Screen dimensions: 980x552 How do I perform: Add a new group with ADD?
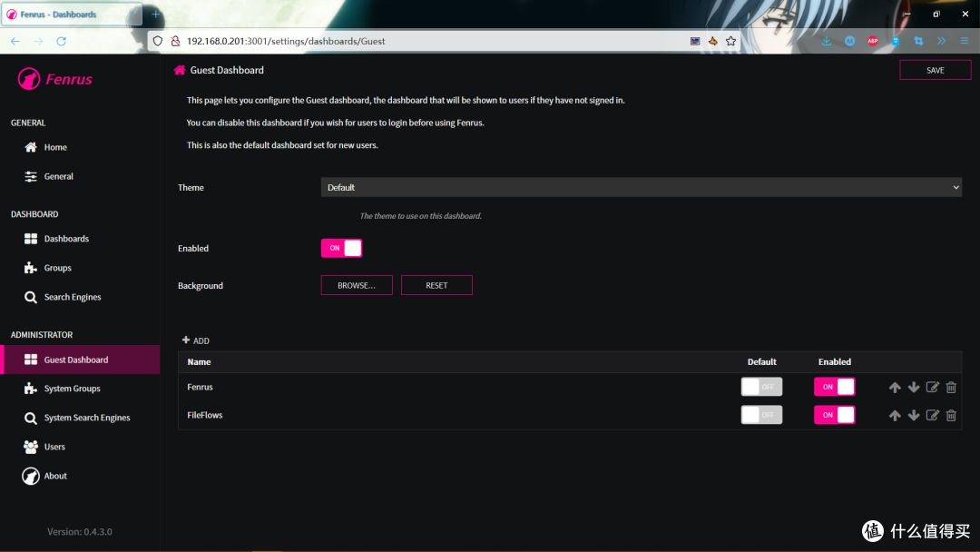196,340
